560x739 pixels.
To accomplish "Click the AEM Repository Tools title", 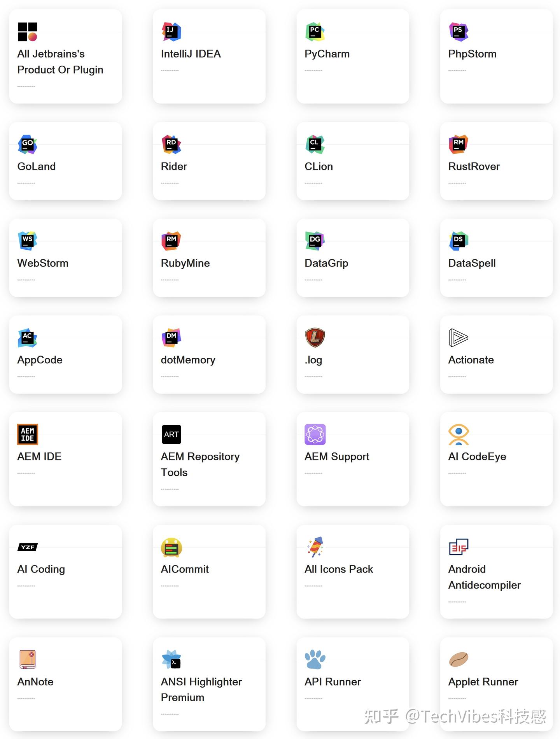I will pyautogui.click(x=200, y=464).
